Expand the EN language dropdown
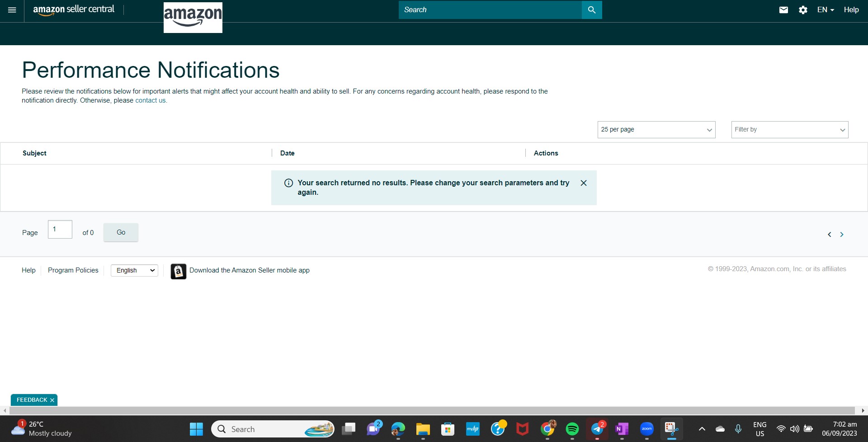The width and height of the screenshot is (868, 442). pyautogui.click(x=826, y=10)
